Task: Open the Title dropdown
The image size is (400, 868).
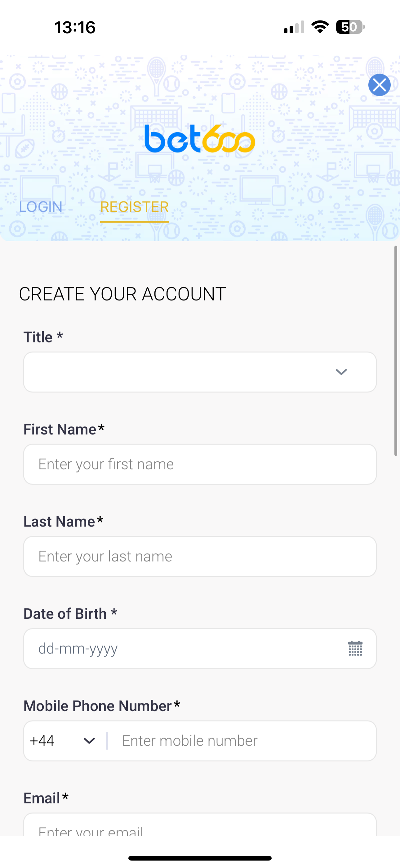Action: (200, 372)
